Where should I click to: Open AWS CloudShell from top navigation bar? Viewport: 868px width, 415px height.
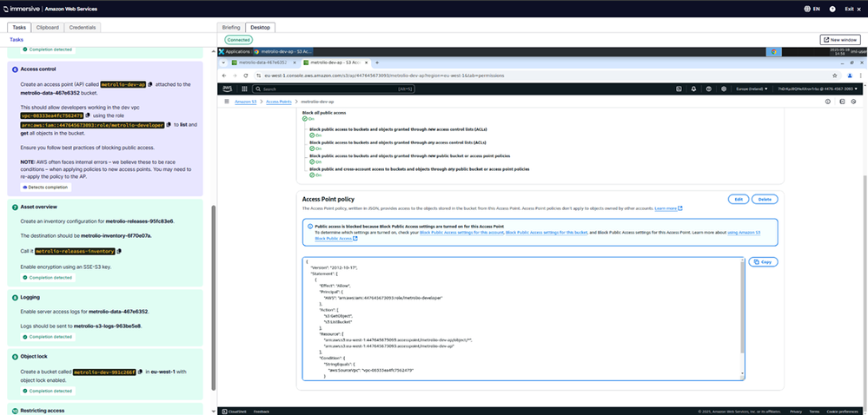point(679,89)
